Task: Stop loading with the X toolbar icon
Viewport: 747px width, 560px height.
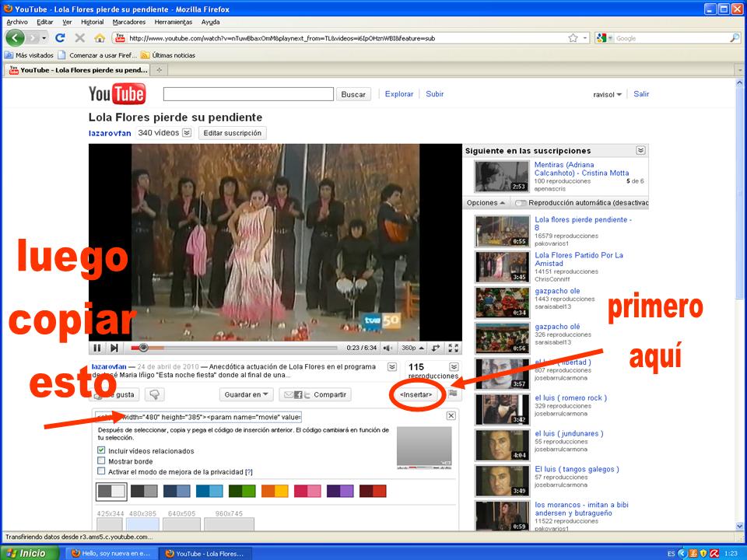Action: click(79, 38)
